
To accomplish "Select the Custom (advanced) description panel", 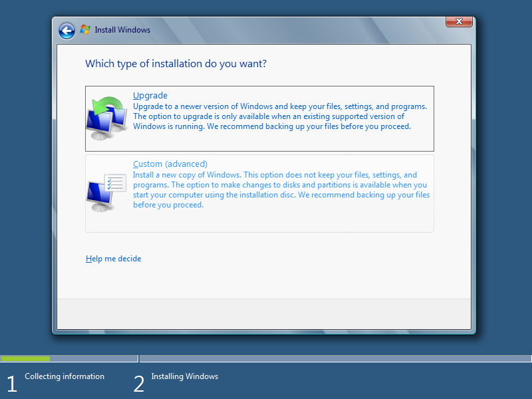I will pyautogui.click(x=279, y=190).
